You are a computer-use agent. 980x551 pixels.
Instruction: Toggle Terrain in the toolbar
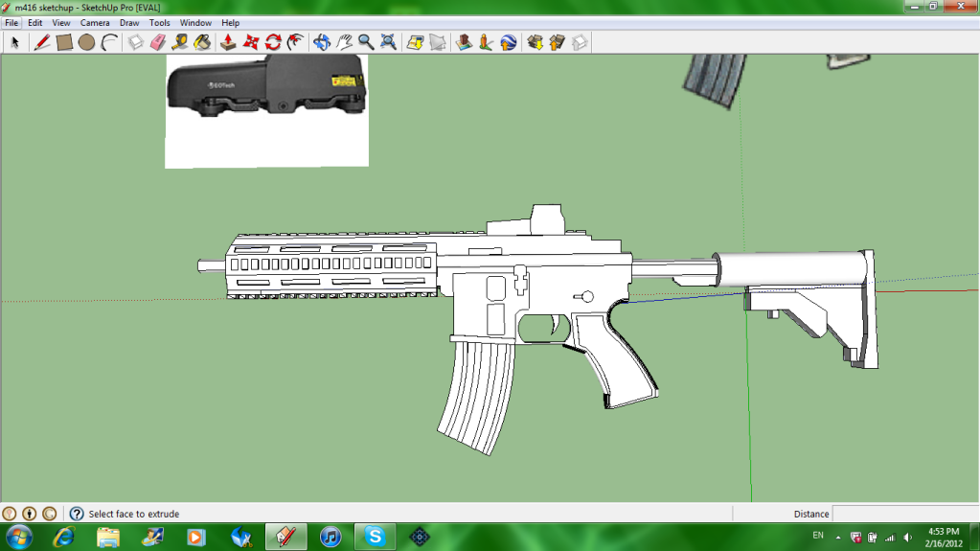[x=438, y=42]
